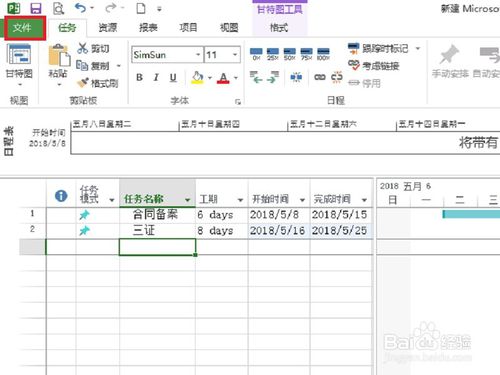Click 跟踪时标记 button
500x375 pixels.
(378, 49)
